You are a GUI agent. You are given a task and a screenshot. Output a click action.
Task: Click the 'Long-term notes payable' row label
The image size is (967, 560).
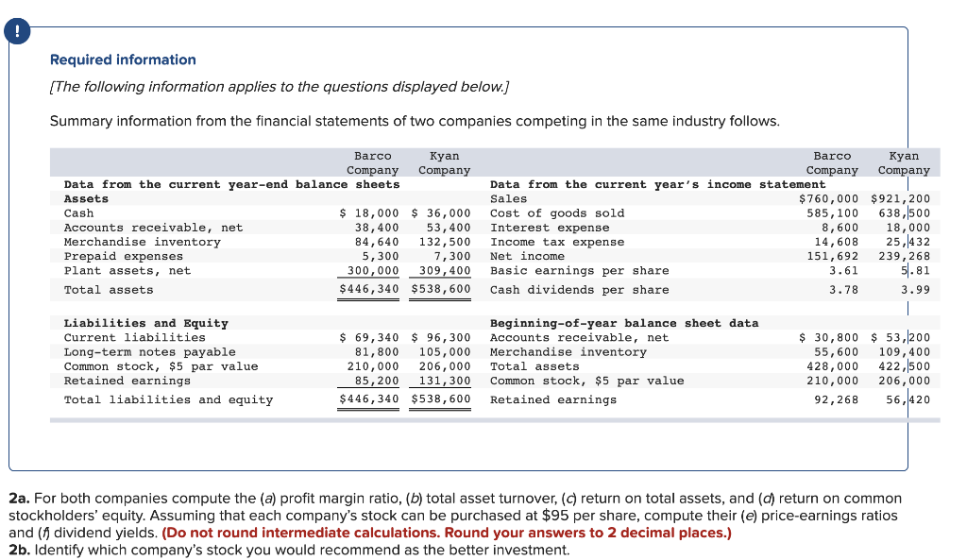[x=150, y=352]
